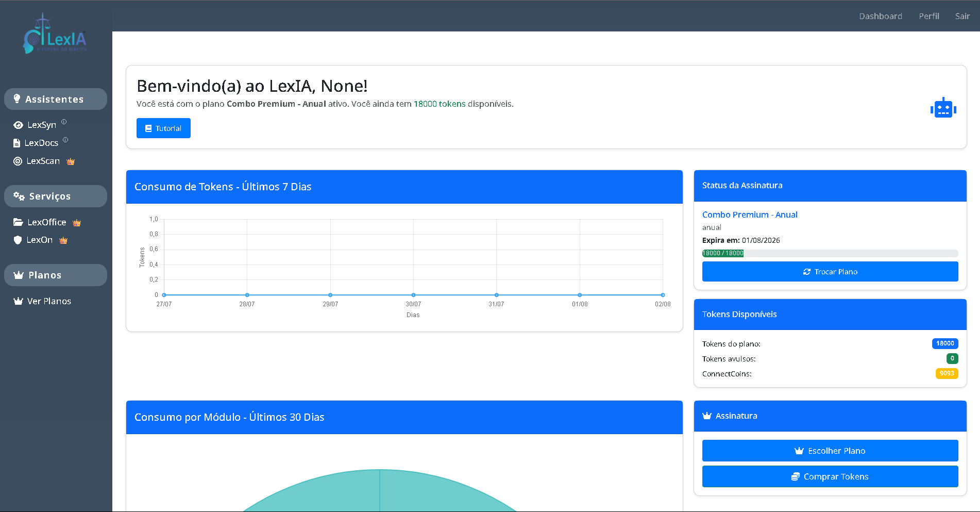
Task: Open the info icon beside LexDocs
Action: [65, 140]
